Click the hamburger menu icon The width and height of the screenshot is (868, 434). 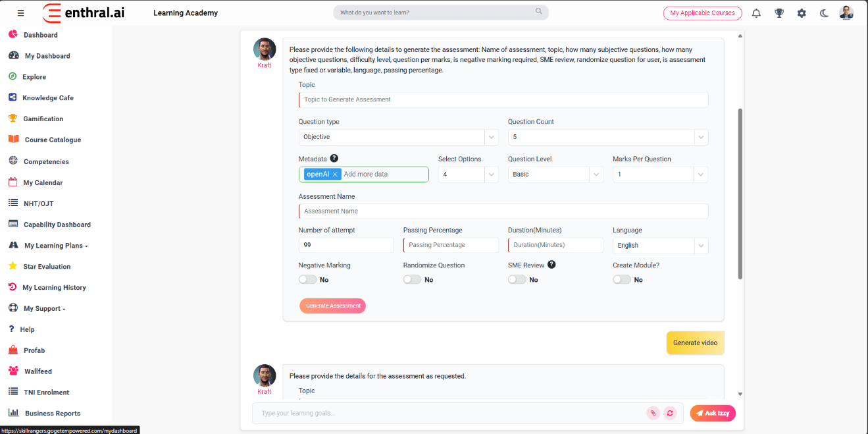(20, 13)
